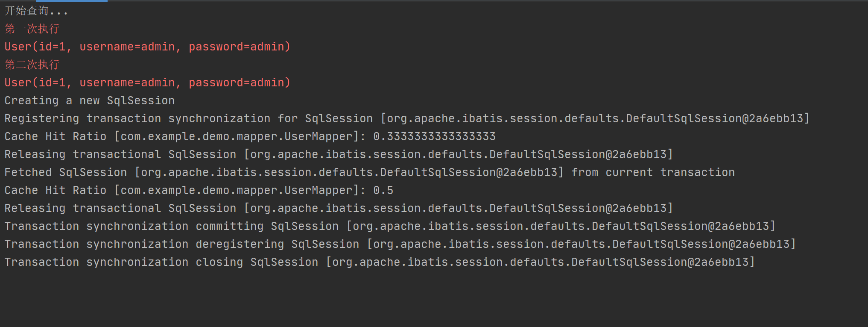Click the 'Transaction synchronization closing SqlSession' line
The height and width of the screenshot is (327, 868).
380,262
